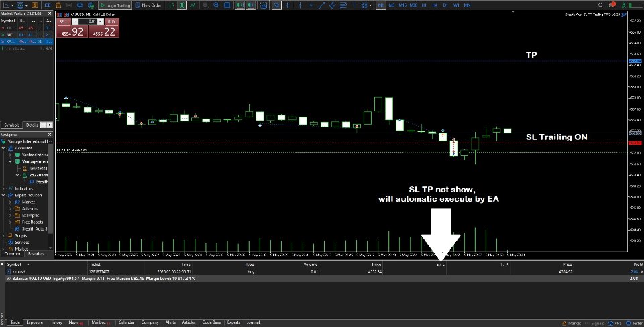This screenshot has width=644, height=327.
Task: Open the notifications icon with red badge
Action: pos(612,5)
